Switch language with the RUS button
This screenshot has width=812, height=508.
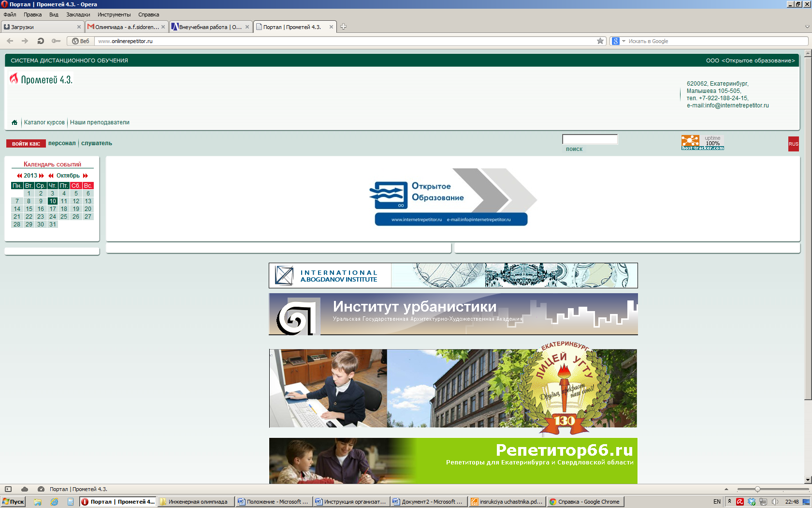click(793, 144)
